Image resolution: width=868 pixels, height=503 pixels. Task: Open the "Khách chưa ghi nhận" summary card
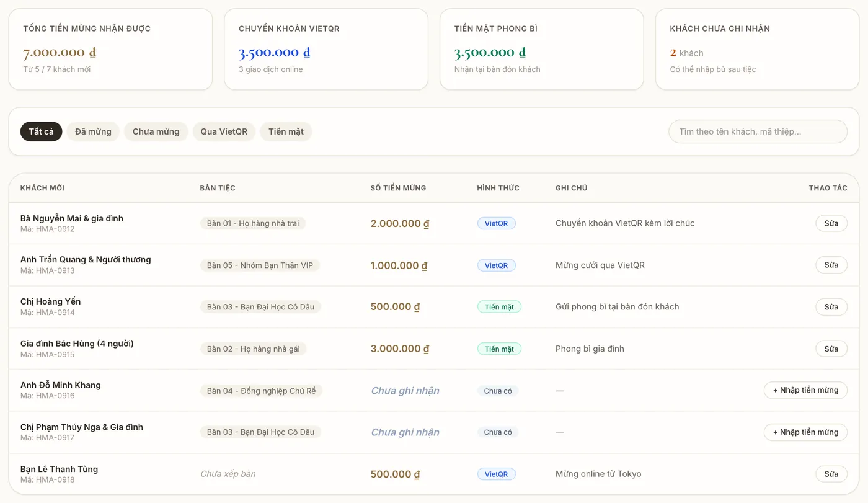coord(757,49)
